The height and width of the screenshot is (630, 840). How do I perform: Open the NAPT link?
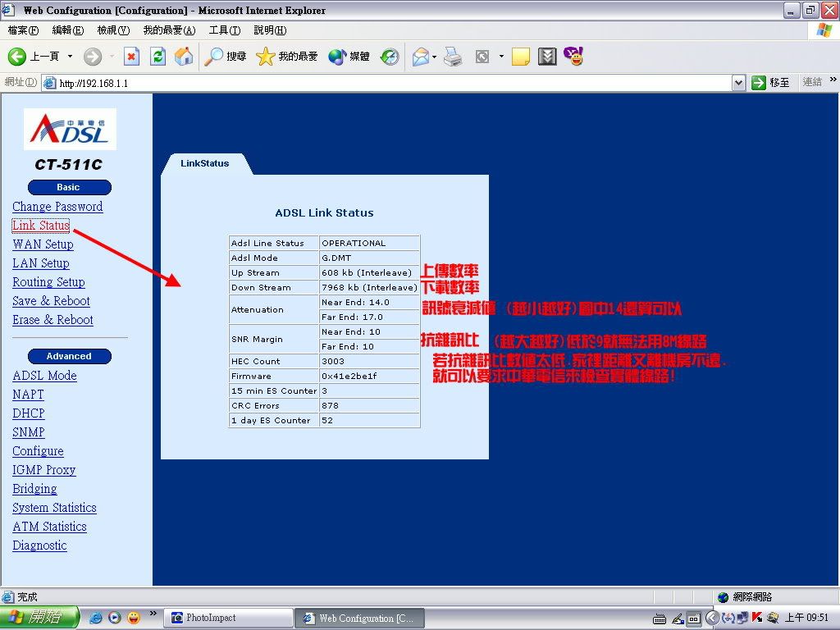tap(28, 395)
